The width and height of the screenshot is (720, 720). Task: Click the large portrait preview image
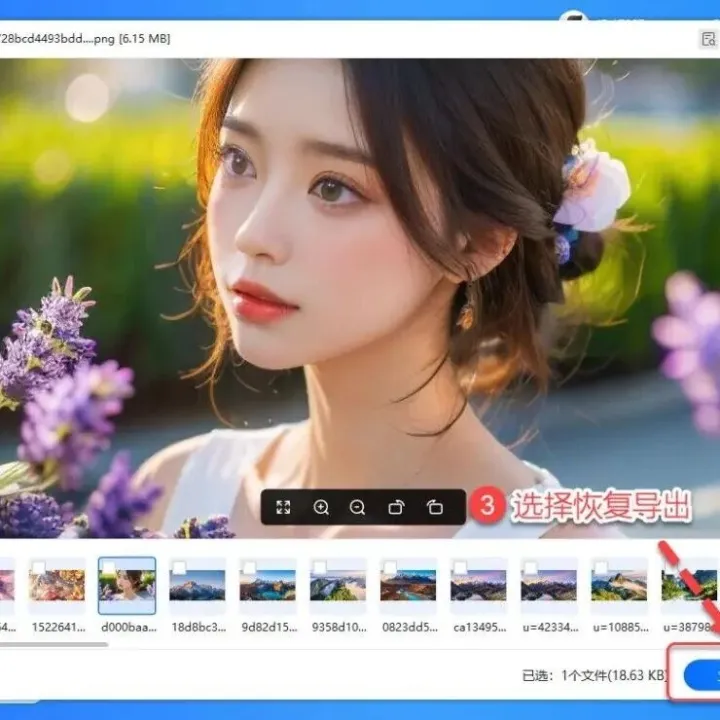pos(360,298)
